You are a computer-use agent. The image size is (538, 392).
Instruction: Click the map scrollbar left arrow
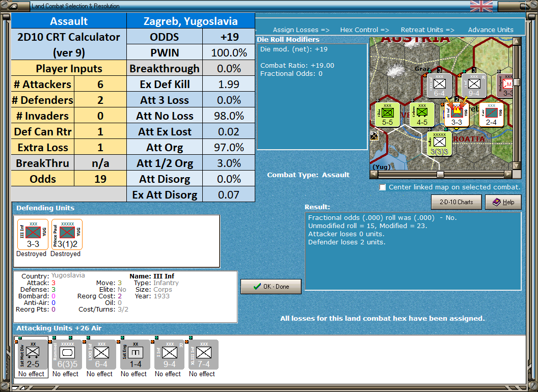(374, 174)
